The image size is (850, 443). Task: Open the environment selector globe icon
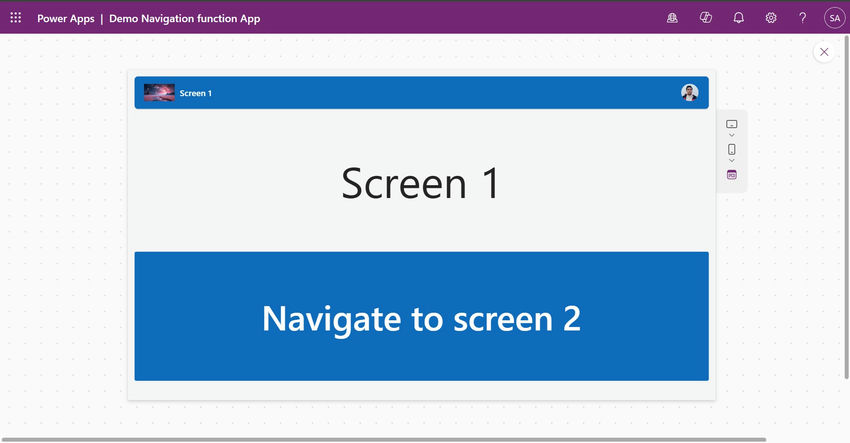(x=673, y=18)
